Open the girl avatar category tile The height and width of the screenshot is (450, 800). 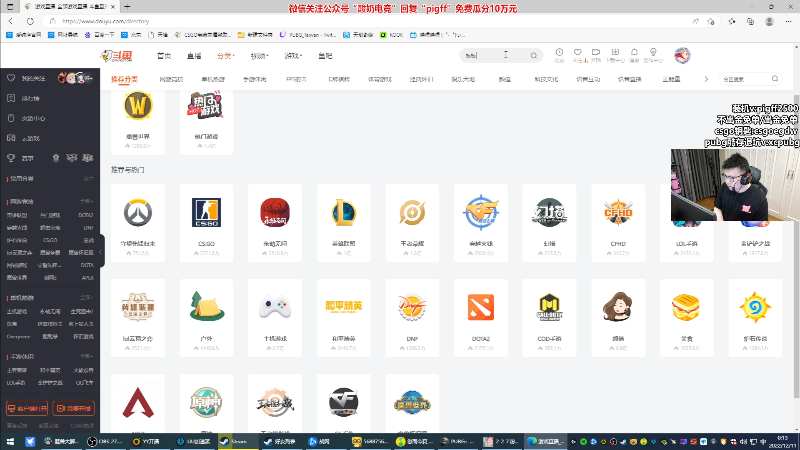[x=618, y=317]
